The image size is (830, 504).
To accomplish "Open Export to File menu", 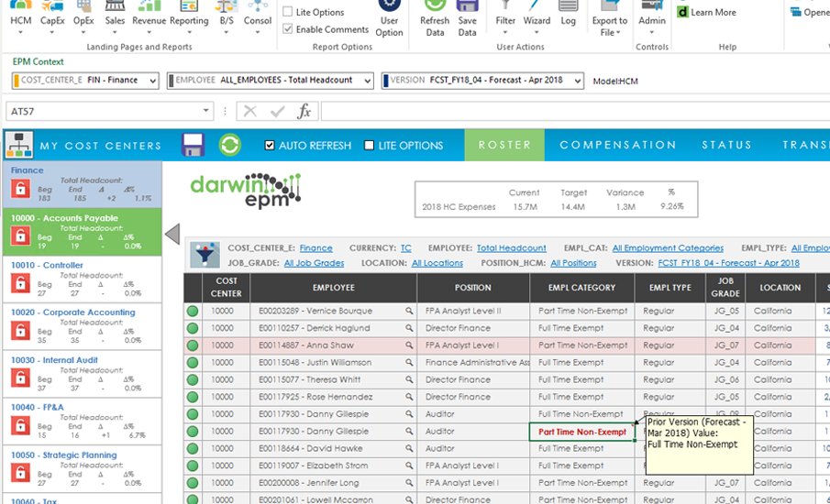I will click(x=610, y=19).
